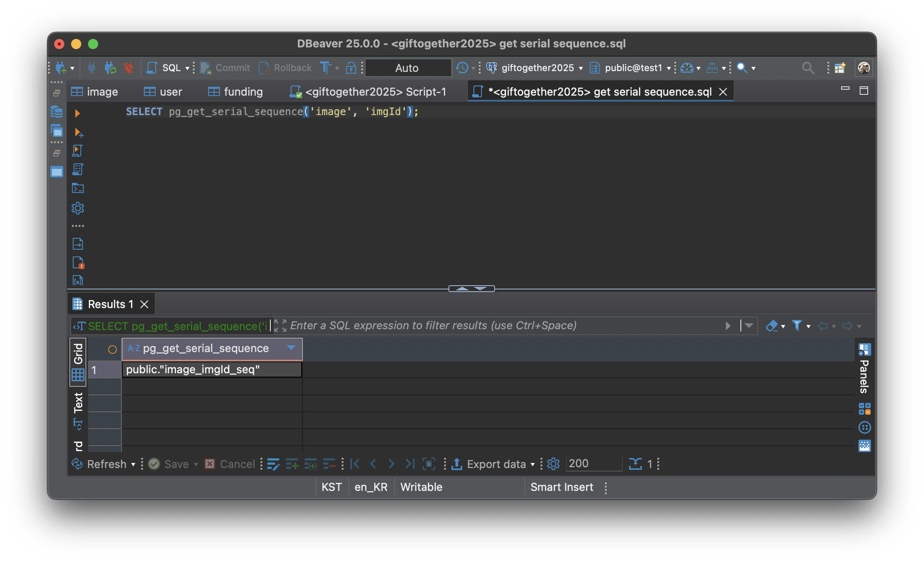The height and width of the screenshot is (562, 924).
Task: Open the transaction mode dropdown arrow
Action: [x=337, y=68]
